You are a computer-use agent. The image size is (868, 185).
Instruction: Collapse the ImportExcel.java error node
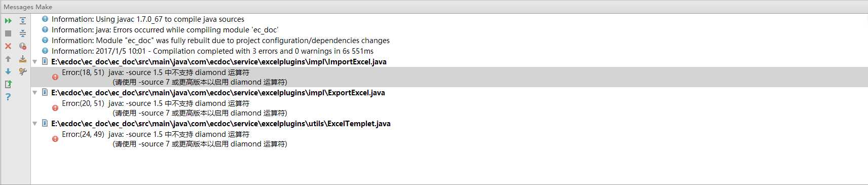coord(35,62)
